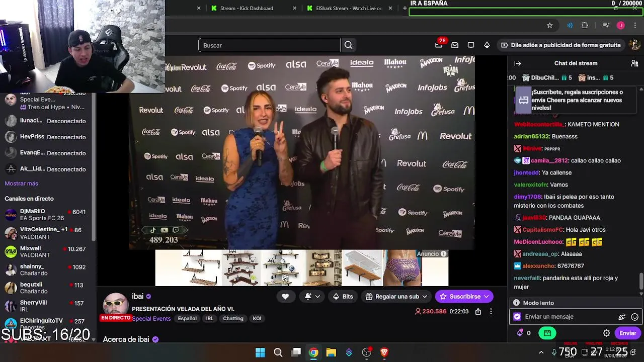Open notifications with 26 badge

(439, 45)
